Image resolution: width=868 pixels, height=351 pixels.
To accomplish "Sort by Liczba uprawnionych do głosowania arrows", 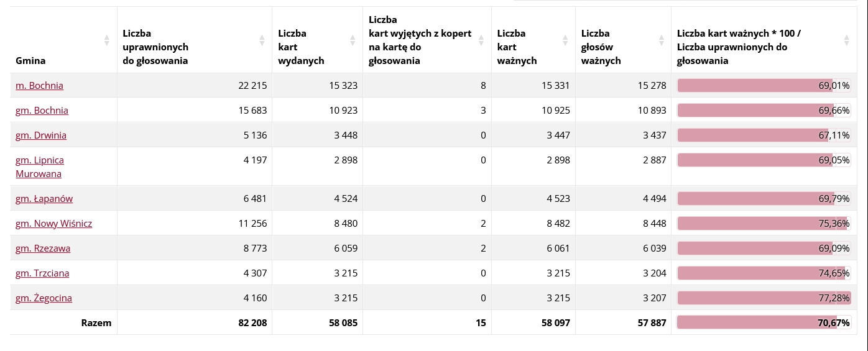I will click(262, 40).
